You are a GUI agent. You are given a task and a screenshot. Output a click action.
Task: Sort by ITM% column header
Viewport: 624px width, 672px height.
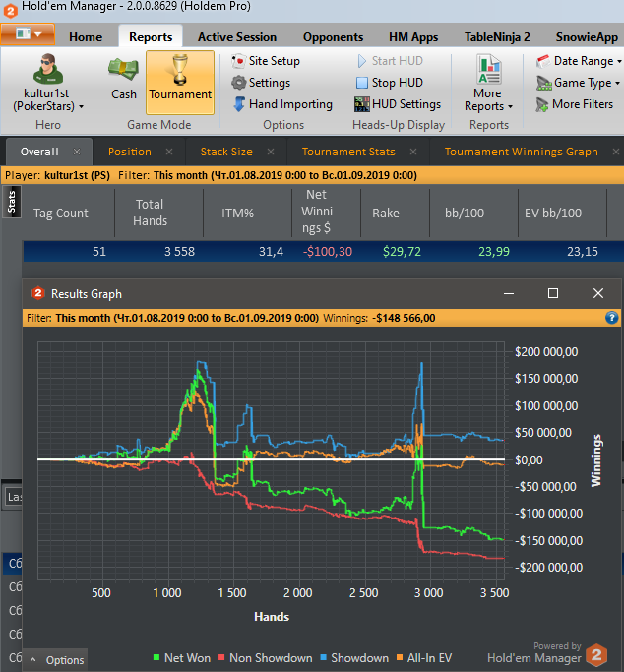tap(237, 213)
